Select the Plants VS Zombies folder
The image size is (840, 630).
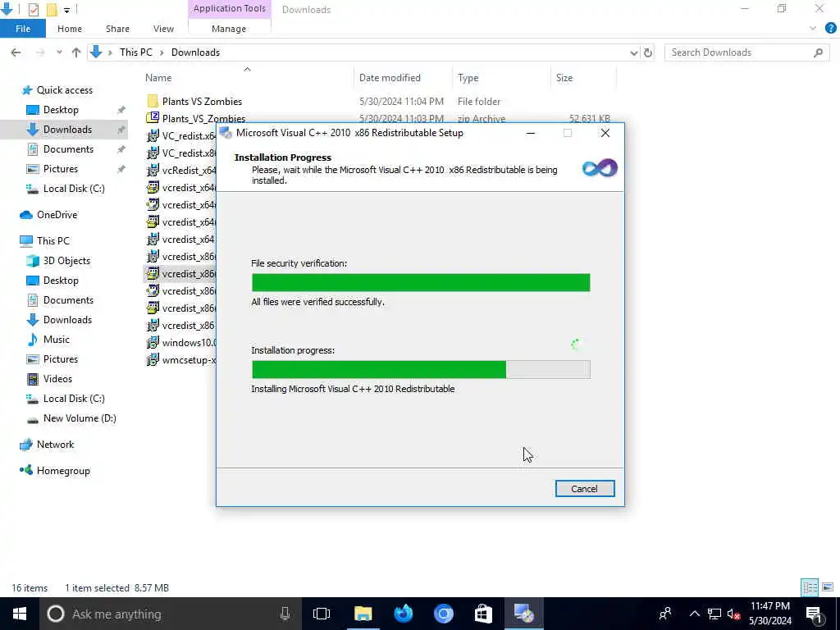pyautogui.click(x=202, y=101)
